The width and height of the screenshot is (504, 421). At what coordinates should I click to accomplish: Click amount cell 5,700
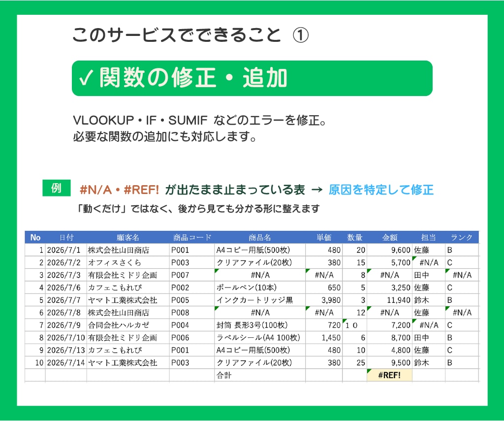[390, 262]
